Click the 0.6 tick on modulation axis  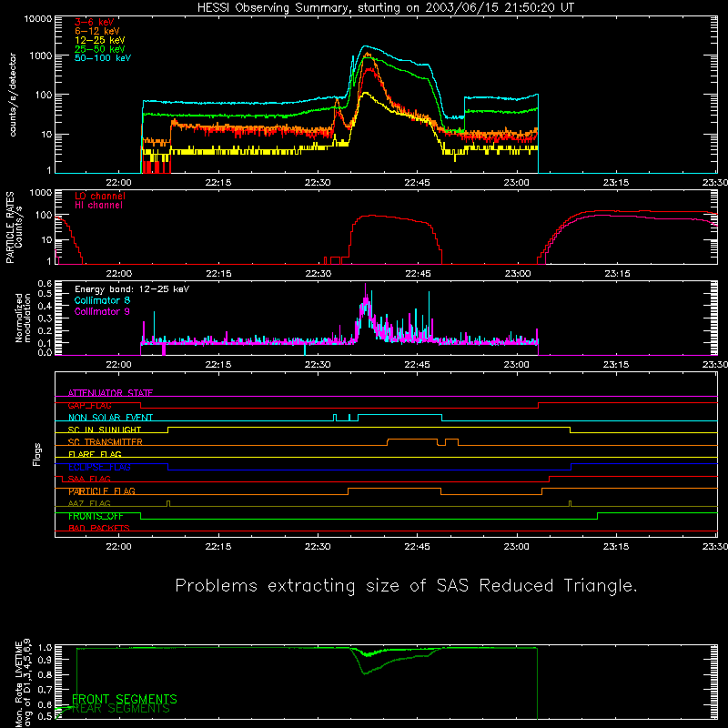(45, 284)
